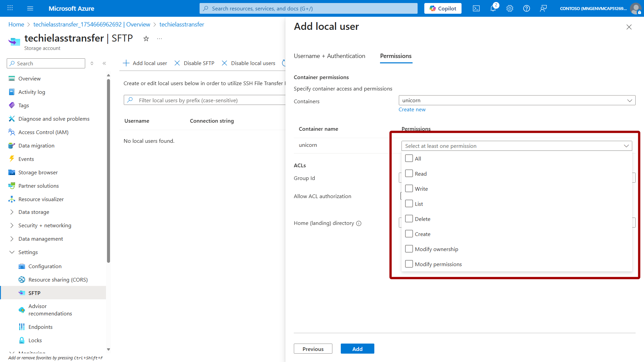
Task: Enable the Write permission checkbox
Action: tap(409, 189)
